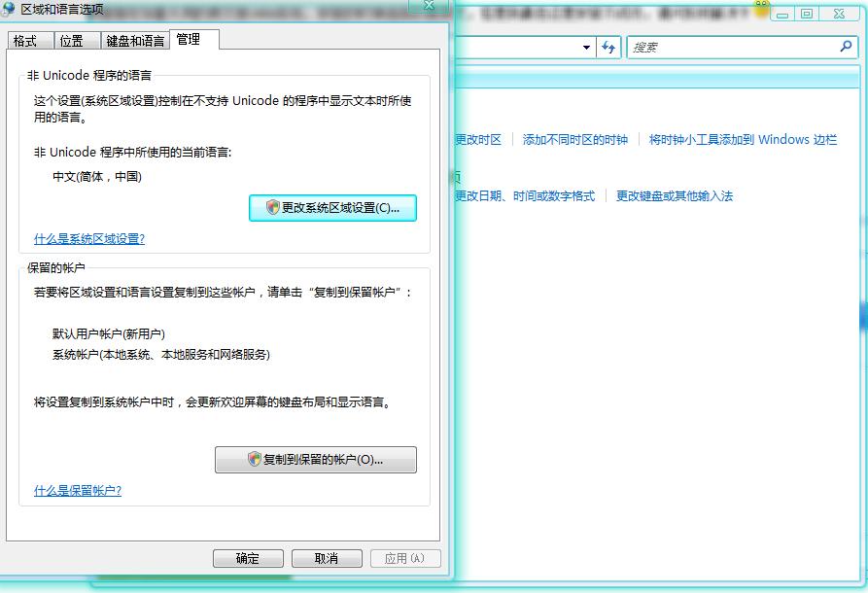Click the refresh icon beside address bar
The image size is (868, 593).
click(608, 48)
